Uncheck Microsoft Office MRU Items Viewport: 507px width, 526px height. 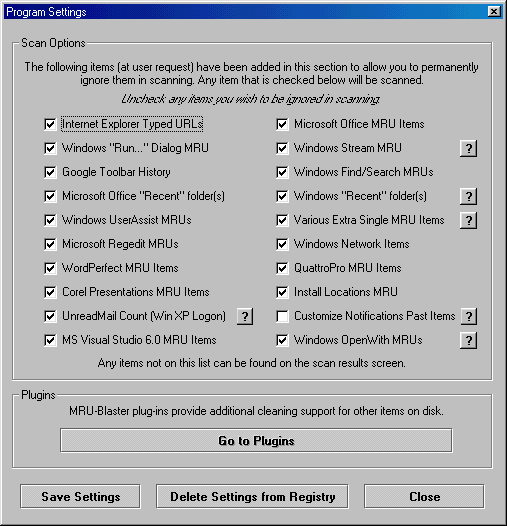point(282,124)
